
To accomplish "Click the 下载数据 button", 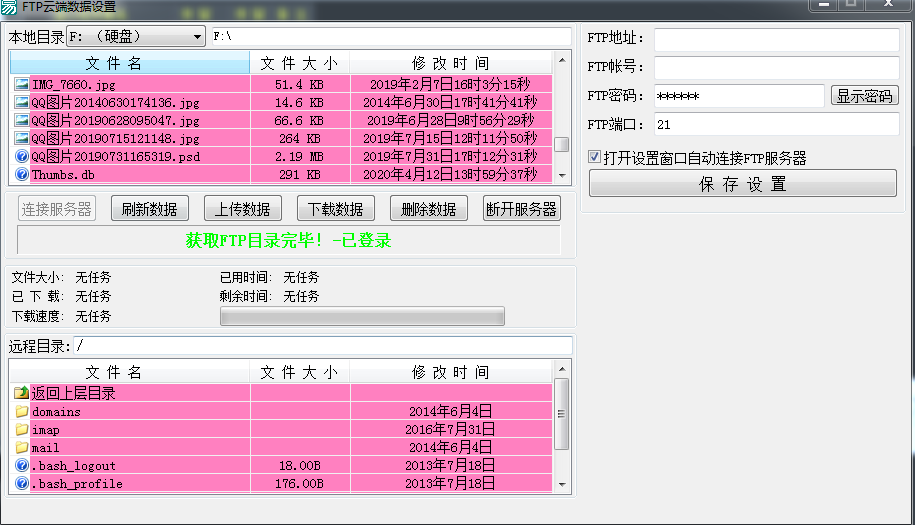I will point(336,209).
